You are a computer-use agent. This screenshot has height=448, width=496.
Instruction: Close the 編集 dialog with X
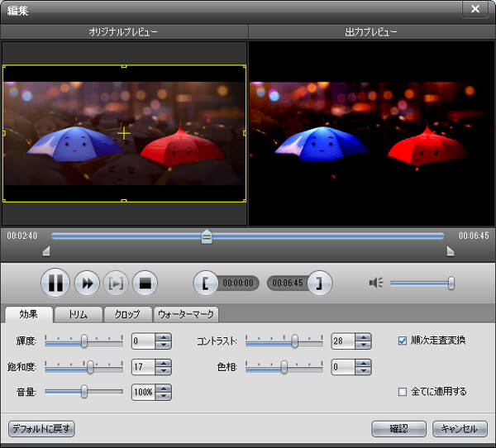point(475,9)
